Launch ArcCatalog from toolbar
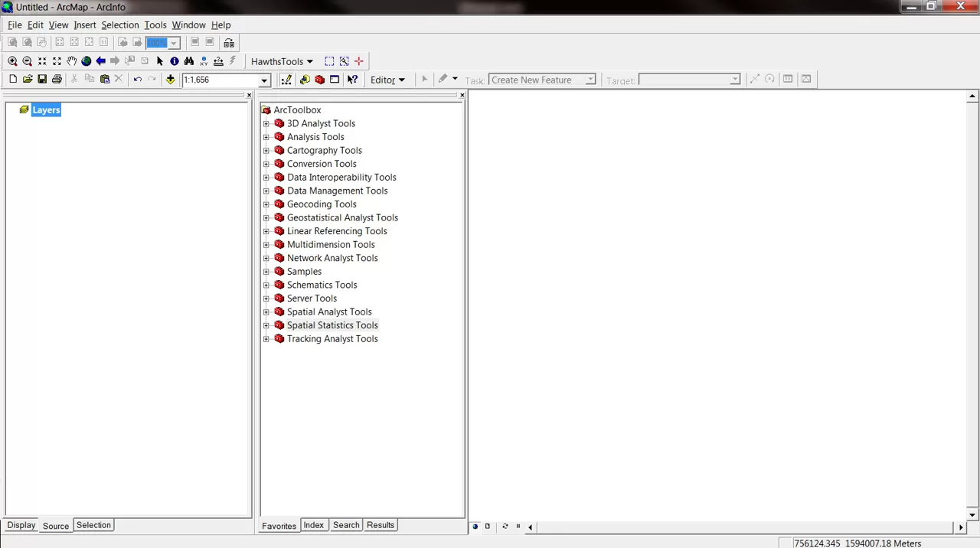The width and height of the screenshot is (980, 548). (x=305, y=80)
